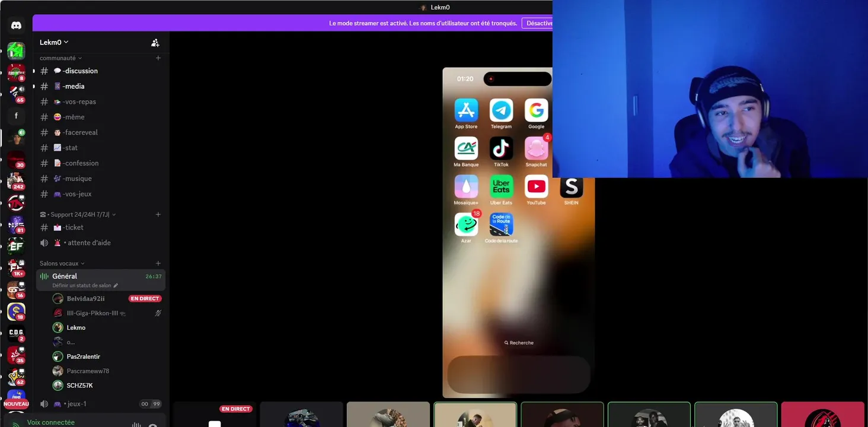Open the server icon with badge 16

pyautogui.click(x=16, y=289)
